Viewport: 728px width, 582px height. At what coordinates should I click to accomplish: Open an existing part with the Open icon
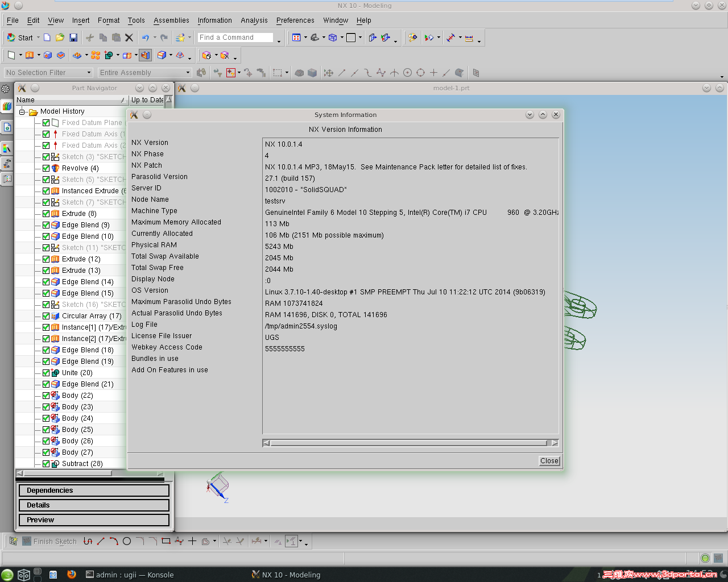coord(60,38)
